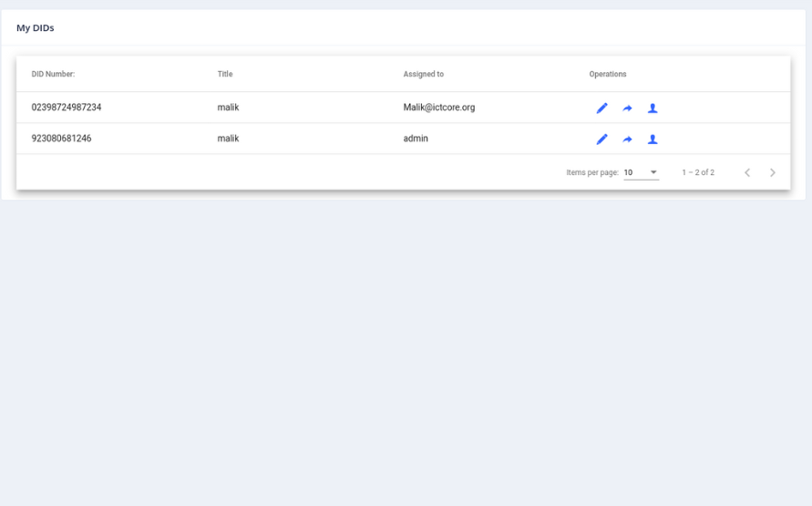This screenshot has height=506, width=812.
Task: Click the Malik@ictcore.org assigned cell
Action: click(x=439, y=108)
